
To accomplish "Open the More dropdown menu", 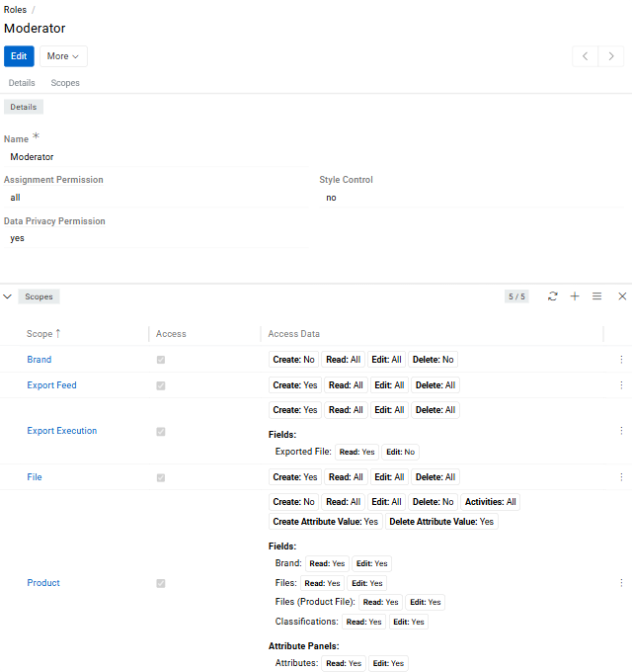I will click(x=63, y=56).
